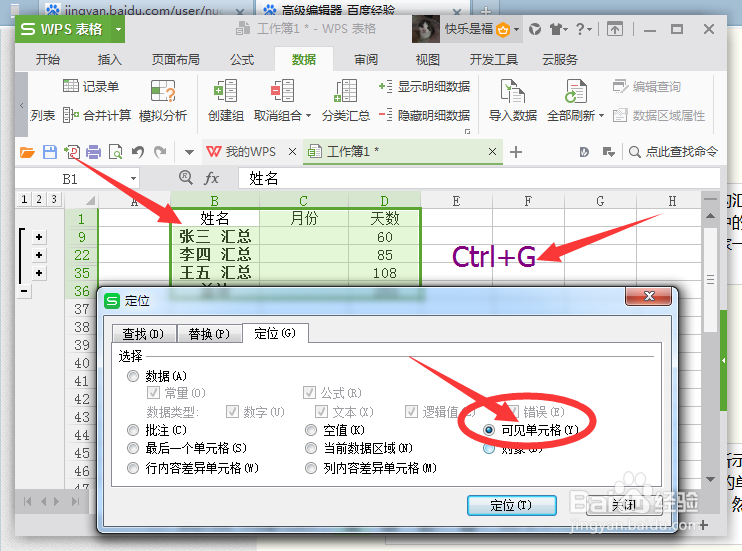Open the quick access toolbar customize dropdown
Image resolution: width=742 pixels, height=551 pixels.
click(x=189, y=152)
